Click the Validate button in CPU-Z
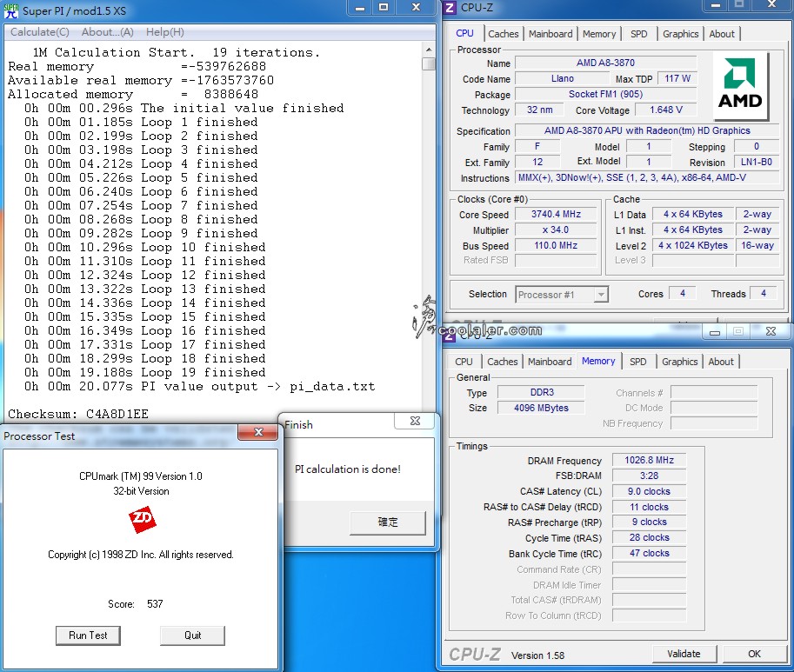 coord(684,654)
